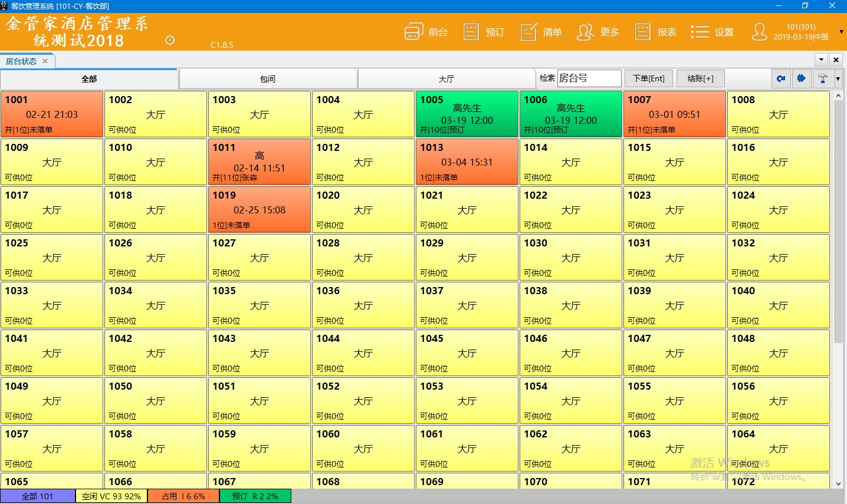The width and height of the screenshot is (847, 504).
Task: Select occupied table 1001
Action: [x=52, y=114]
